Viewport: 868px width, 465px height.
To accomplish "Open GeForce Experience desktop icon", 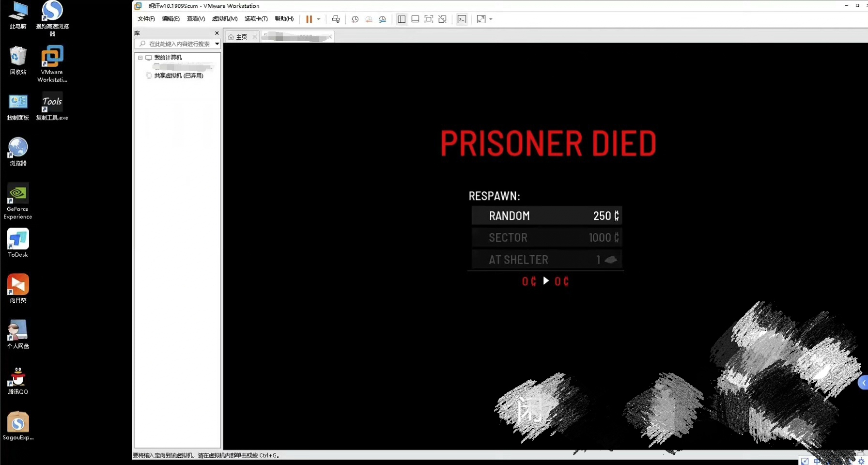I will (18, 201).
